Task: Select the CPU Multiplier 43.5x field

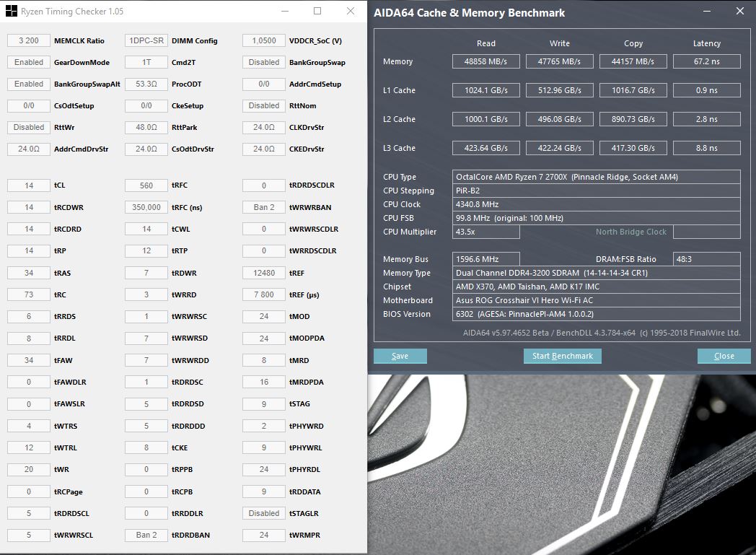Action: (x=486, y=232)
